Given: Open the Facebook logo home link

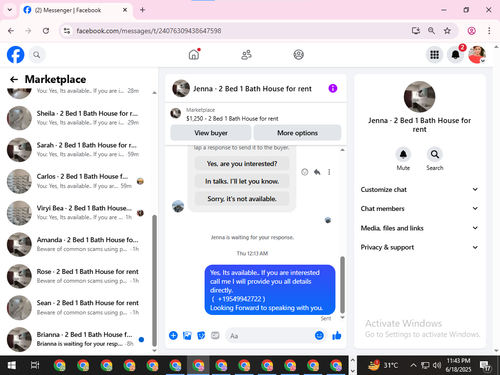Looking at the screenshot, I should tap(15, 55).
